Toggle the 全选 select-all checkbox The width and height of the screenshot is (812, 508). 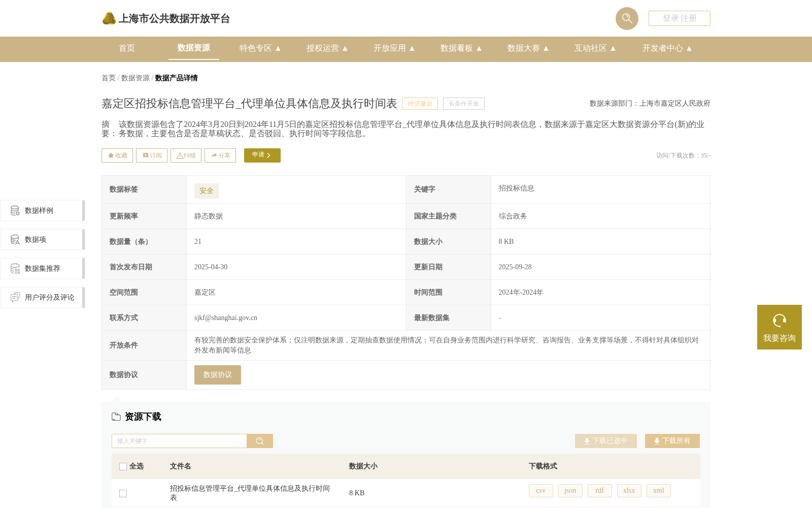[x=123, y=466]
